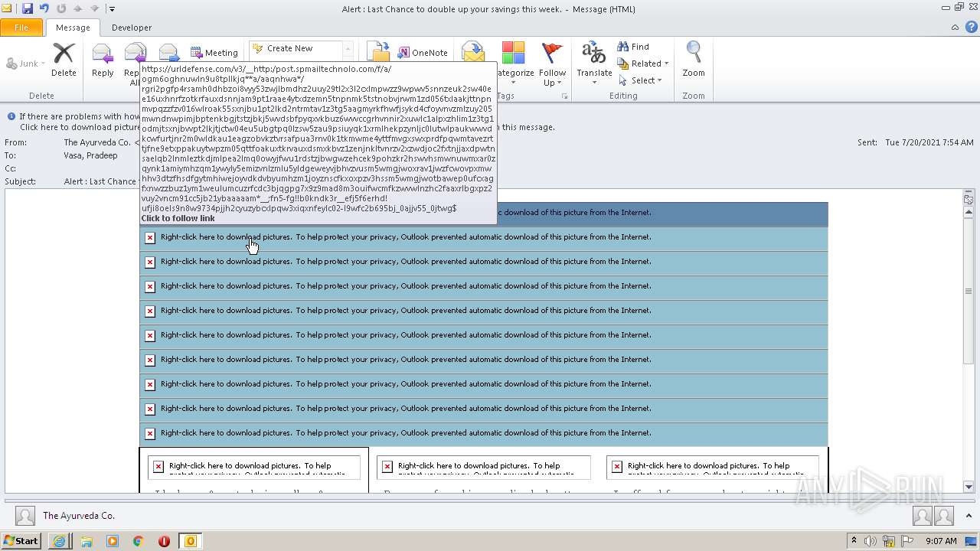Open File Explorer from taskbar

(87, 541)
